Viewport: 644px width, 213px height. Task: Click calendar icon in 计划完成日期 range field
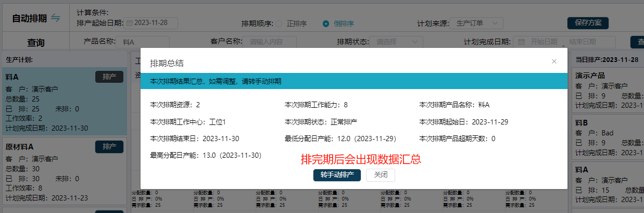(x=521, y=42)
